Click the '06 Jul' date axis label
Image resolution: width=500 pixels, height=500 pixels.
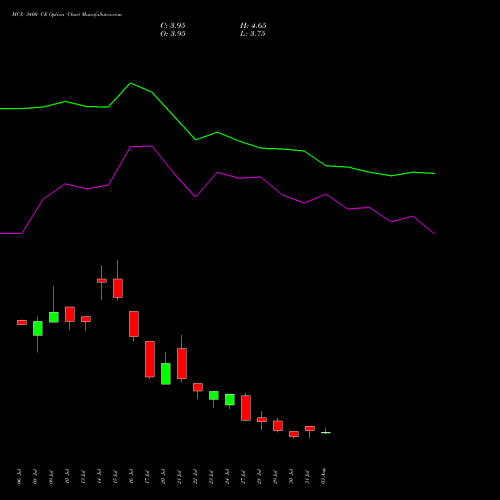click(19, 477)
